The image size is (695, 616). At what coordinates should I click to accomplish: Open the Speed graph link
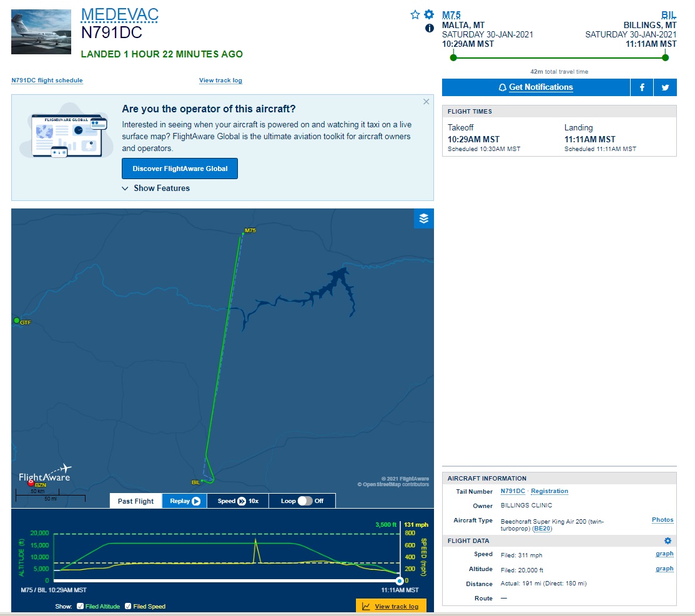click(664, 554)
